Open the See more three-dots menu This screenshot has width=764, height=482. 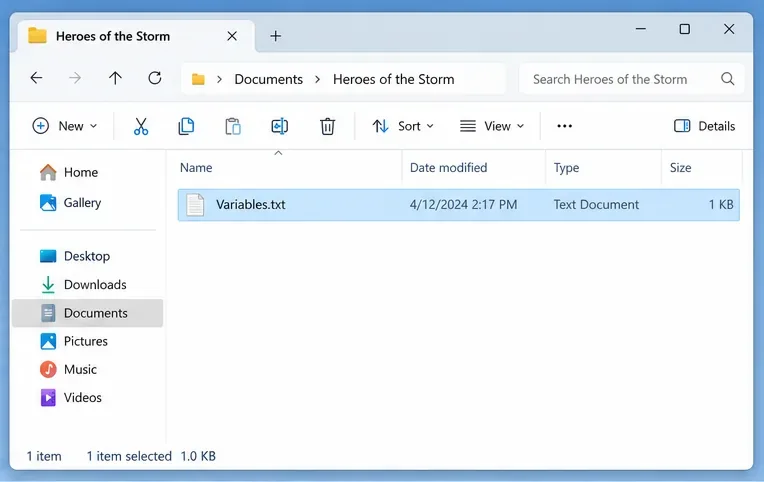click(564, 126)
